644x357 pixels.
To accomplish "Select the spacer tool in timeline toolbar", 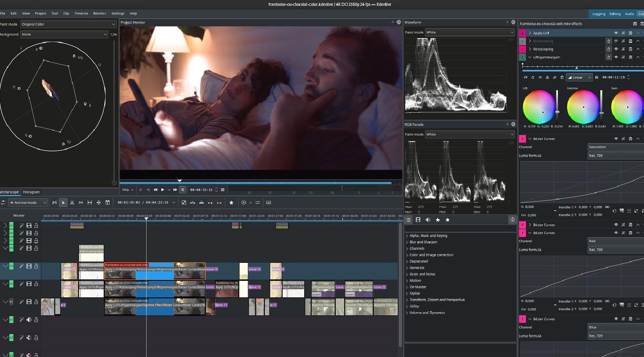I will (x=81, y=203).
